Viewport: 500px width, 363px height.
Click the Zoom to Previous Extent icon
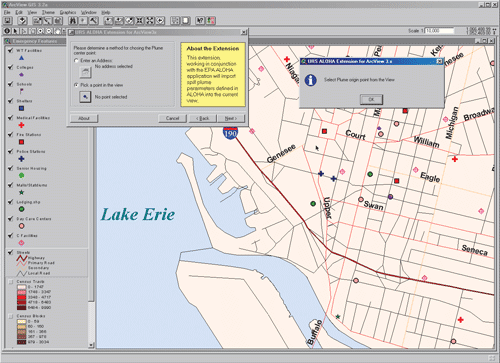tap(160, 21)
